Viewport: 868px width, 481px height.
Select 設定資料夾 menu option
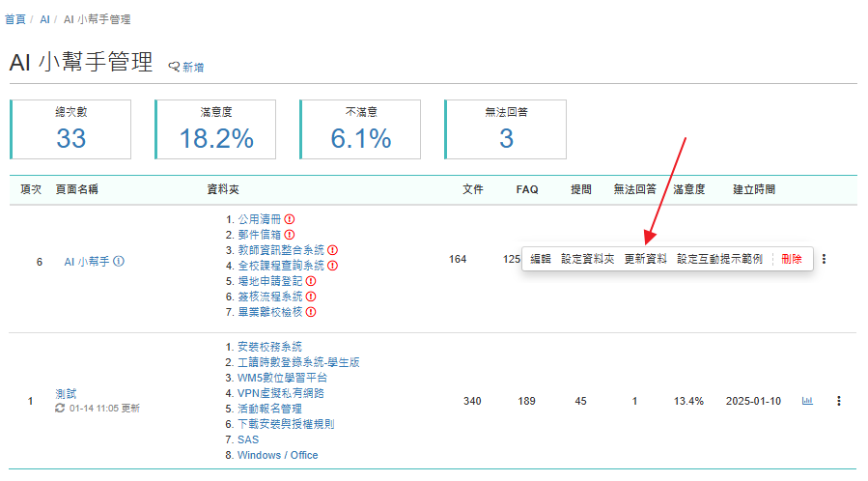point(587,259)
